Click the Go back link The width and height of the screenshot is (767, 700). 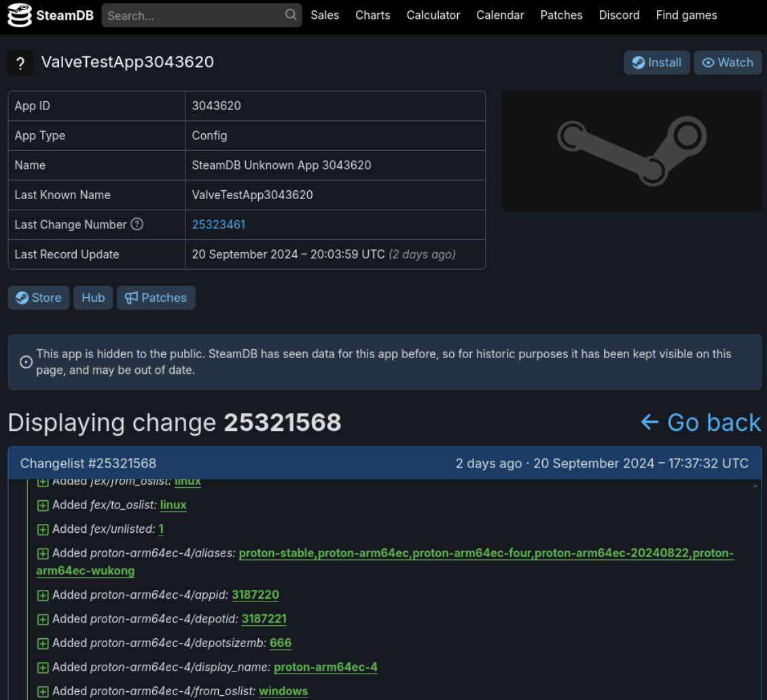point(700,422)
